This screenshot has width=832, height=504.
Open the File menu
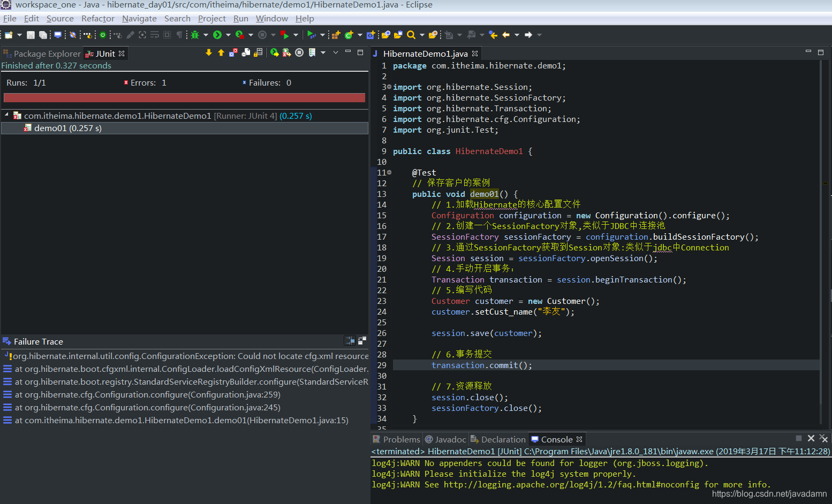[x=10, y=18]
